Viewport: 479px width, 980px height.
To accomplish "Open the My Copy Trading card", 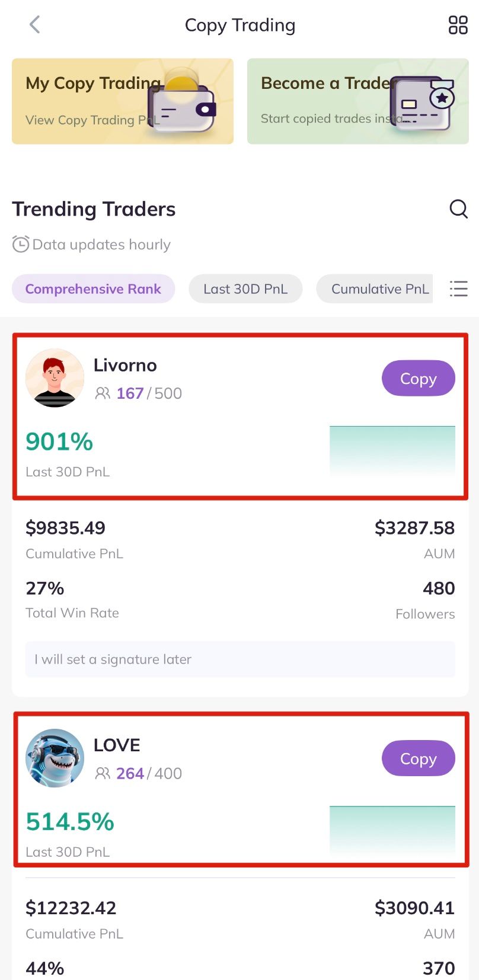I will (123, 101).
